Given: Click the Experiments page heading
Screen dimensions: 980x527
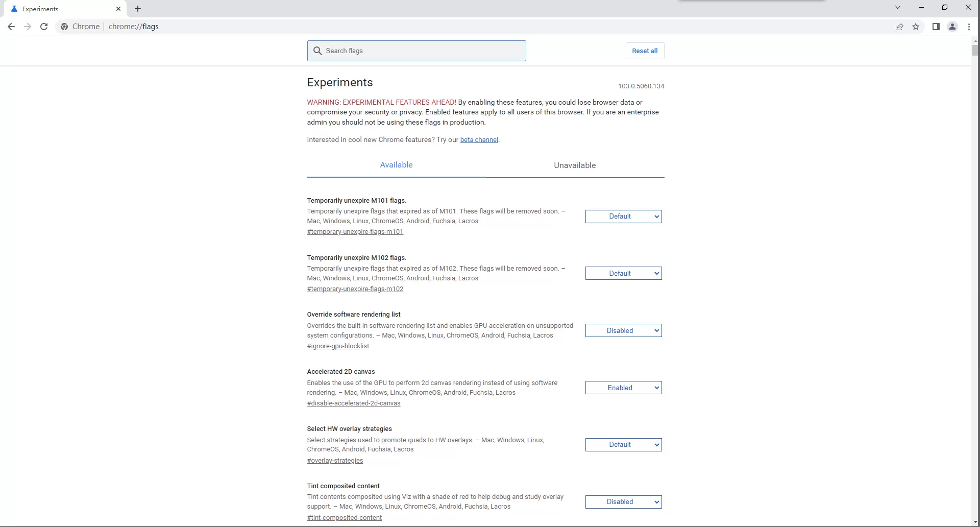Looking at the screenshot, I should (x=340, y=83).
